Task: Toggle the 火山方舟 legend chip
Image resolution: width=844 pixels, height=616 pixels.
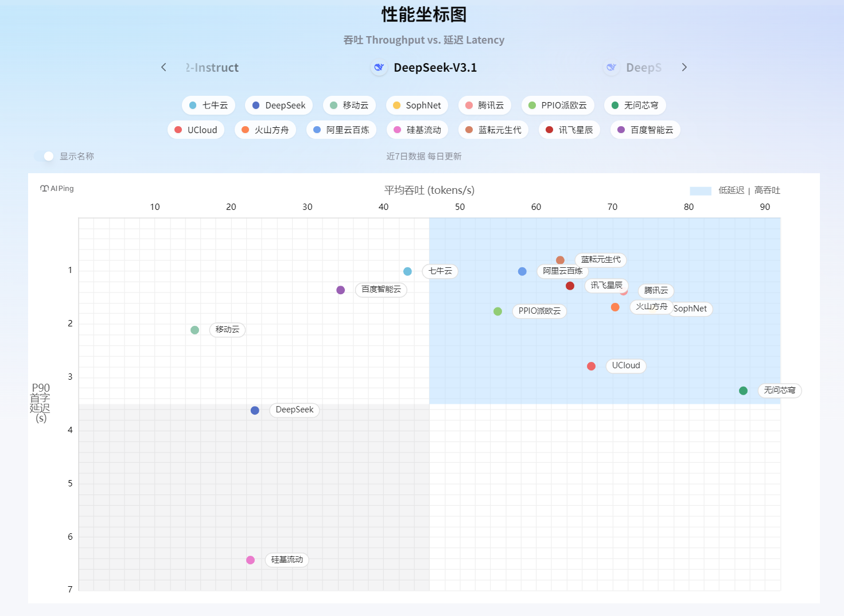Action: pyautogui.click(x=265, y=130)
